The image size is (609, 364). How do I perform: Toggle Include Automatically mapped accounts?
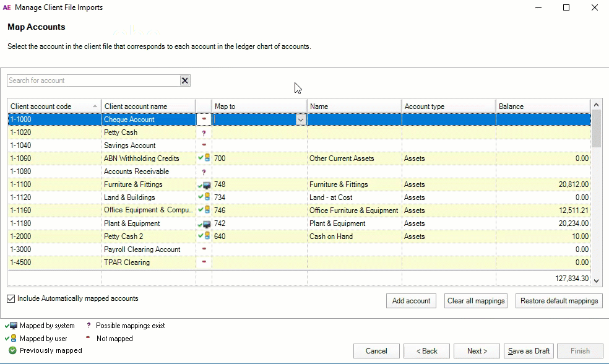[x=11, y=298]
